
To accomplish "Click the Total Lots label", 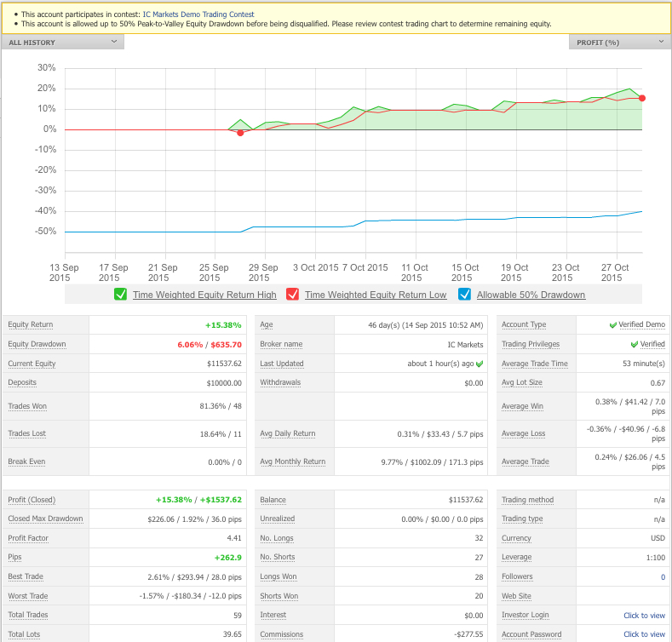I will click(x=24, y=634).
